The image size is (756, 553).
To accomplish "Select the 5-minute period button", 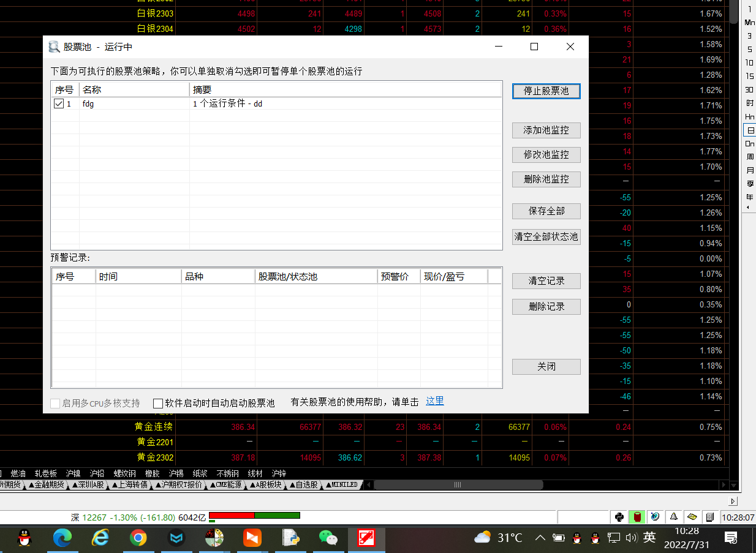I will point(750,49).
